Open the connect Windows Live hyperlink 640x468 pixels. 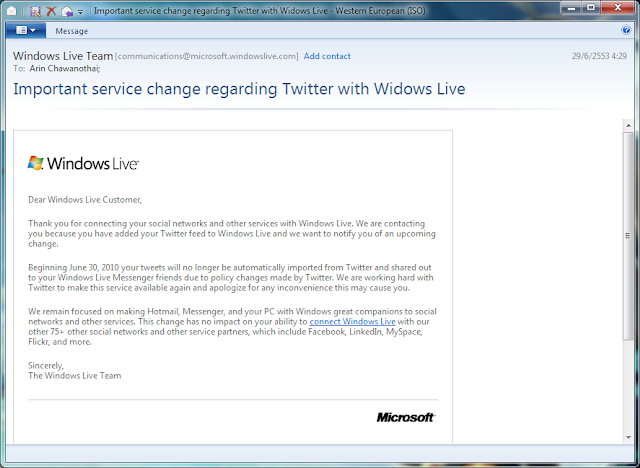click(x=352, y=322)
